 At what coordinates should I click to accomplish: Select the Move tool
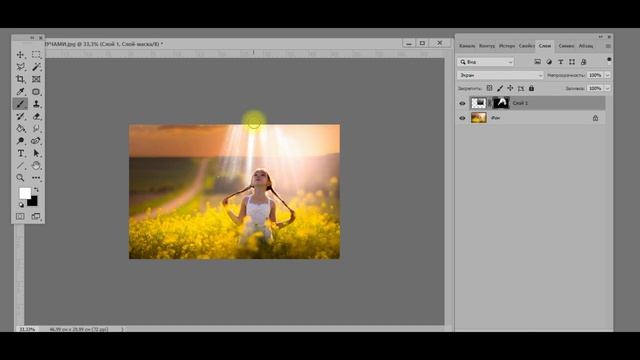click(20, 55)
